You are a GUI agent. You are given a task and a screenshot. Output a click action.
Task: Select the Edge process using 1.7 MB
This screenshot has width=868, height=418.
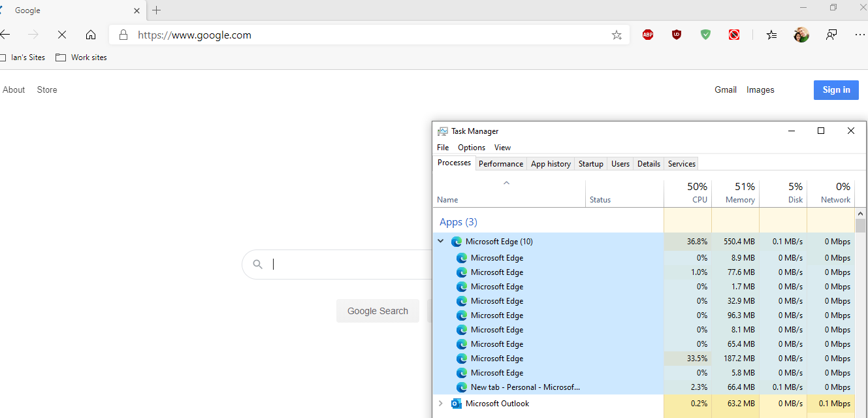(643, 287)
